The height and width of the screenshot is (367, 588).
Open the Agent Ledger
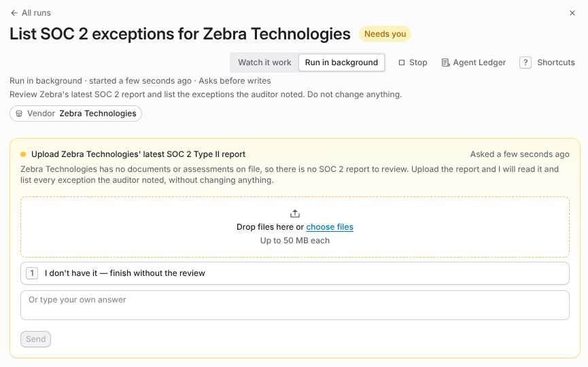pos(474,63)
